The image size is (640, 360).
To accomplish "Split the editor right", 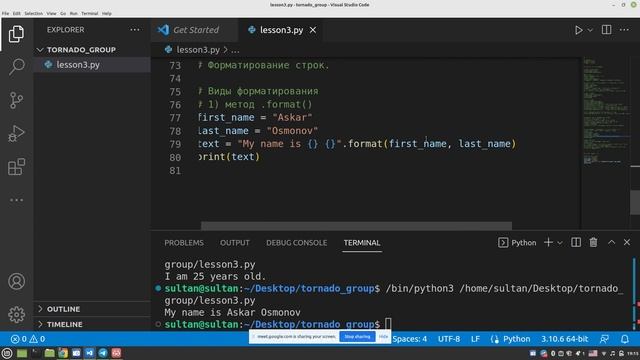I will pyautogui.click(x=607, y=30).
